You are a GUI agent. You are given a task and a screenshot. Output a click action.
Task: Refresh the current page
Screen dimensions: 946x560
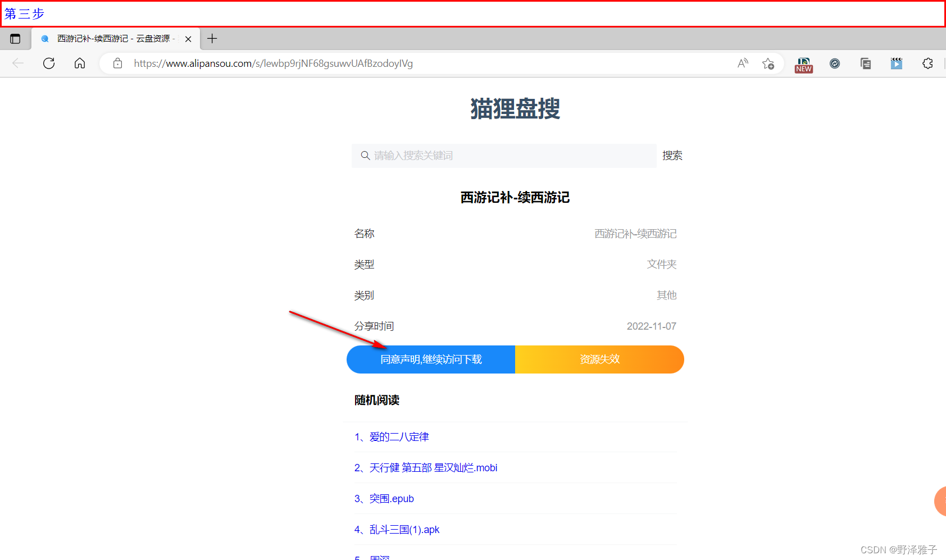(49, 63)
